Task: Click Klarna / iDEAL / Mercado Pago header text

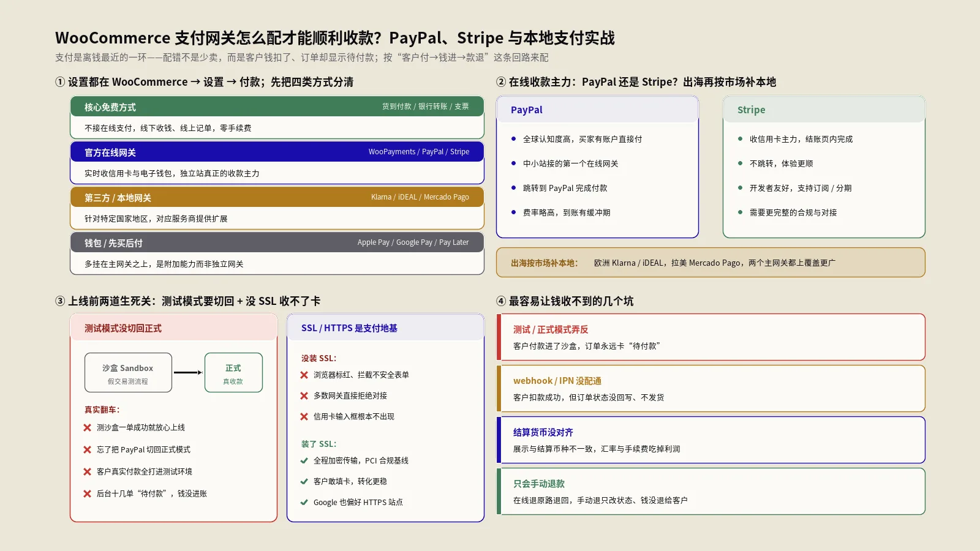Action: [420, 197]
